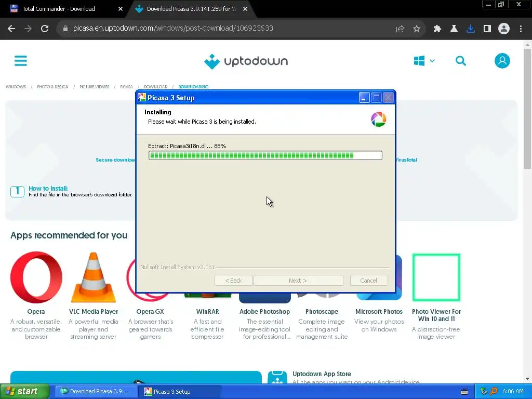The height and width of the screenshot is (399, 532).
Task: Open the Photoscape app title
Action: click(x=322, y=312)
